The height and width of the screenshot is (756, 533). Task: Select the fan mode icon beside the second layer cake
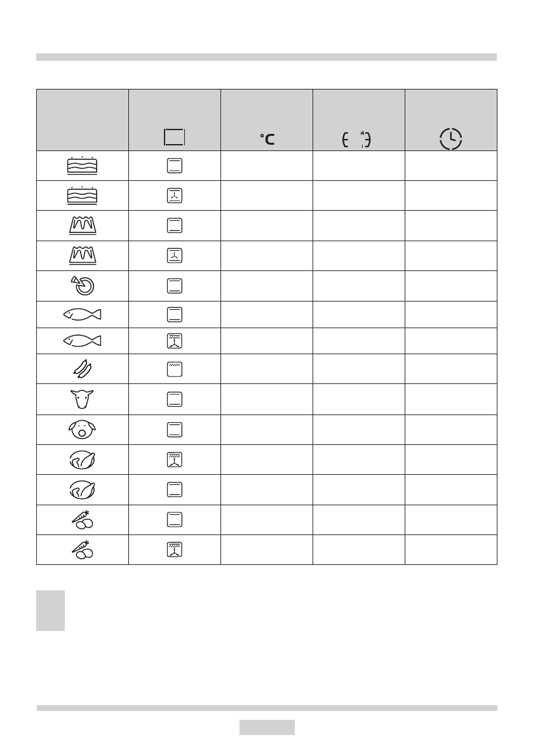click(x=175, y=196)
